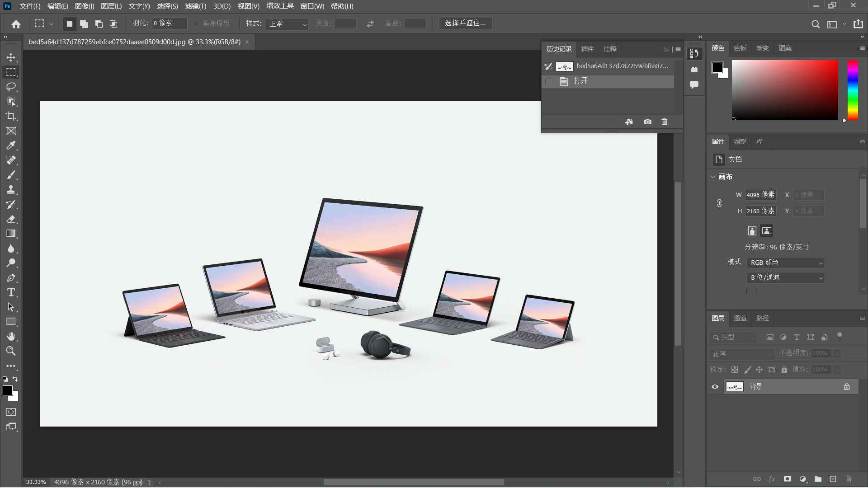This screenshot has height=488, width=868.
Task: Toggle history brush source box beside 打开
Action: [548, 81]
